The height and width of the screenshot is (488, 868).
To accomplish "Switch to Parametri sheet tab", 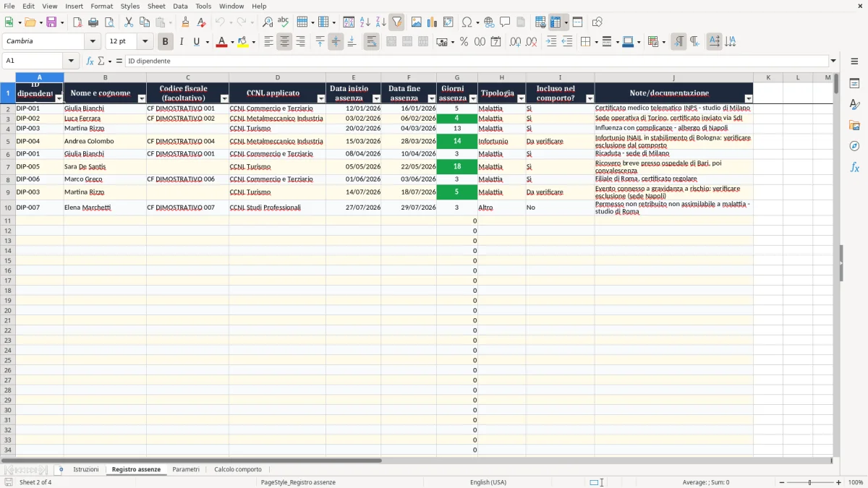I will [x=186, y=469].
